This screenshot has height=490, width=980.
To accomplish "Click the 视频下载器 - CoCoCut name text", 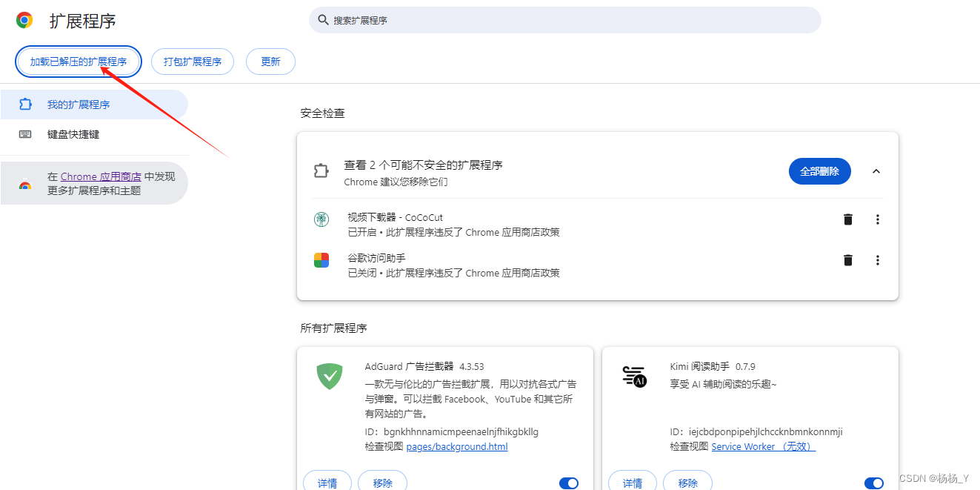I will coord(396,217).
